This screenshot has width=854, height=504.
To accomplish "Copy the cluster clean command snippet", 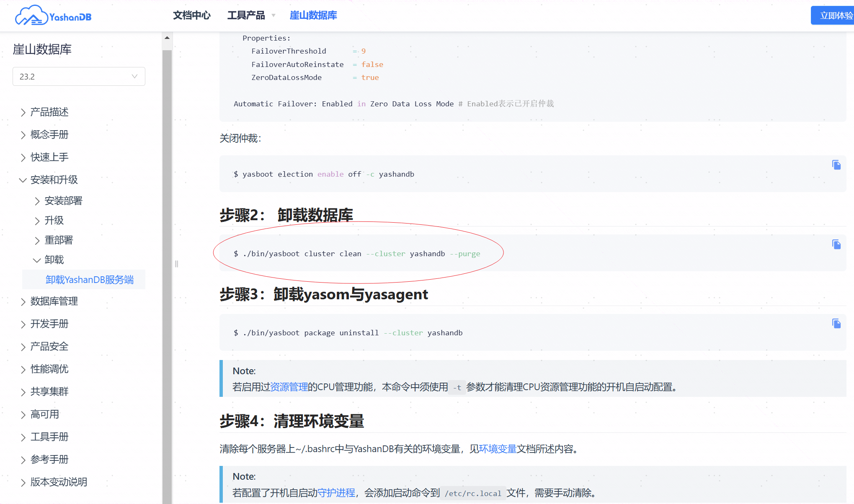I will coord(836,244).
